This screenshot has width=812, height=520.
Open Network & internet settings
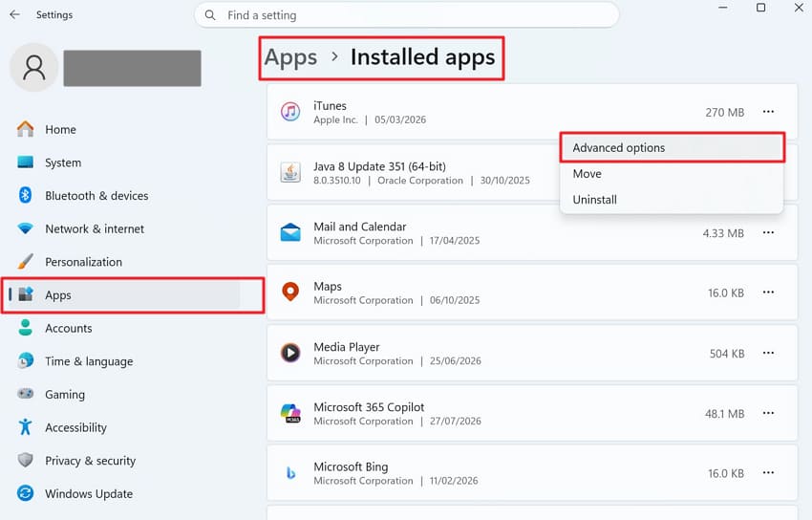coord(95,228)
